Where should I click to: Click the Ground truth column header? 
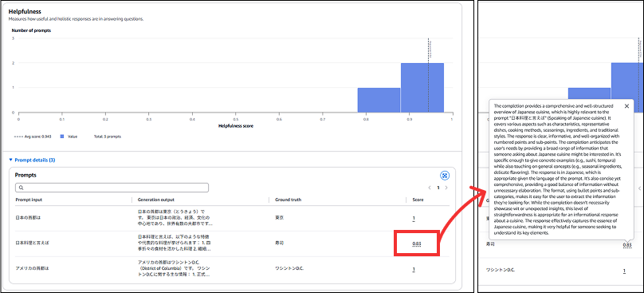click(x=288, y=200)
